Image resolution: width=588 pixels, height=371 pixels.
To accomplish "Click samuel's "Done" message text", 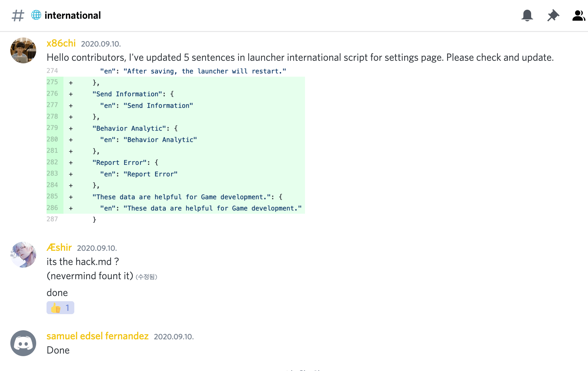I will click(x=58, y=350).
